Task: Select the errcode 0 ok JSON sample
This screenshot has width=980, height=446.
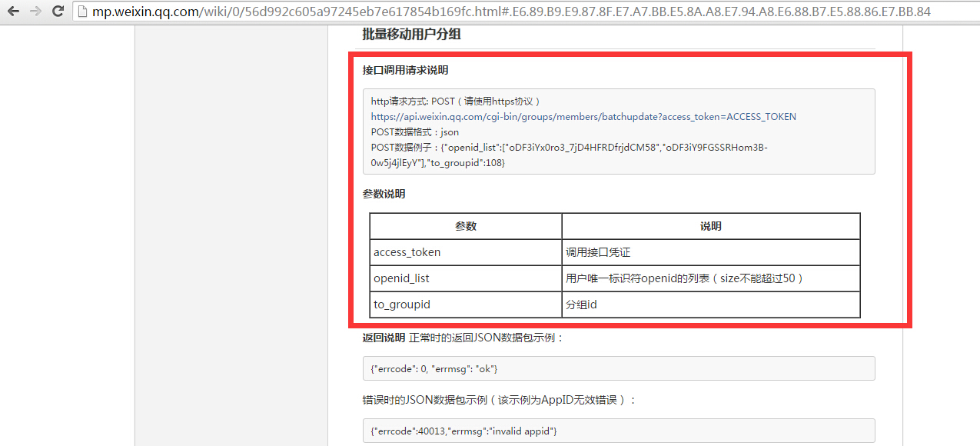Action: pyautogui.click(x=619, y=368)
